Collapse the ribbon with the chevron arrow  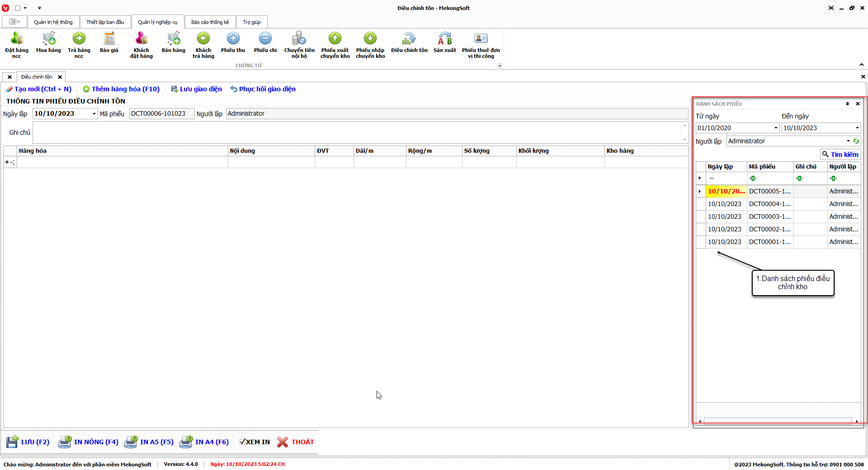862,65
